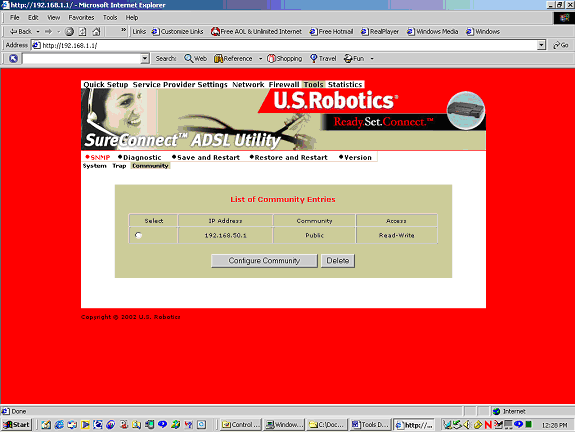Open the Back button history dropdown arrow
The width and height of the screenshot is (575, 432).
point(38,32)
